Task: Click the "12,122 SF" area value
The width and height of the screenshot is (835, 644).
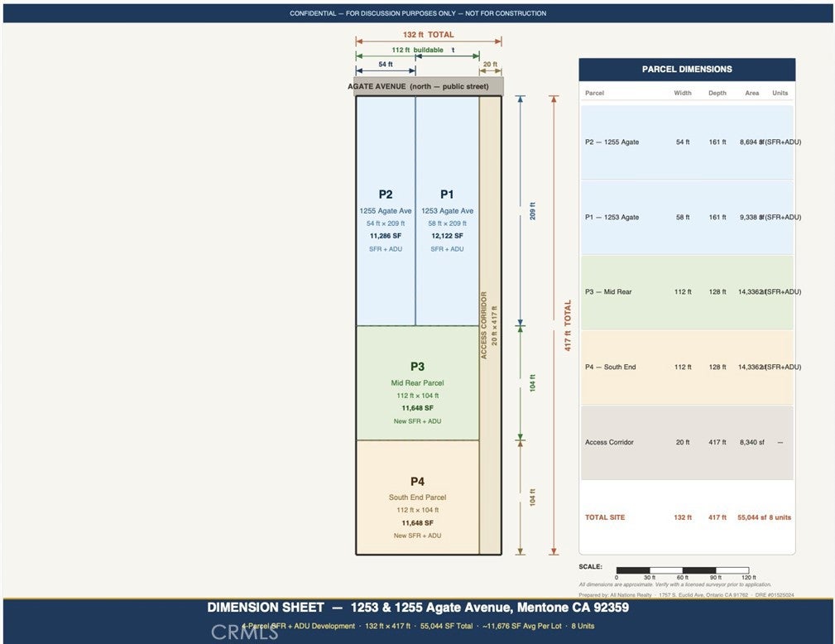Action: point(448,236)
